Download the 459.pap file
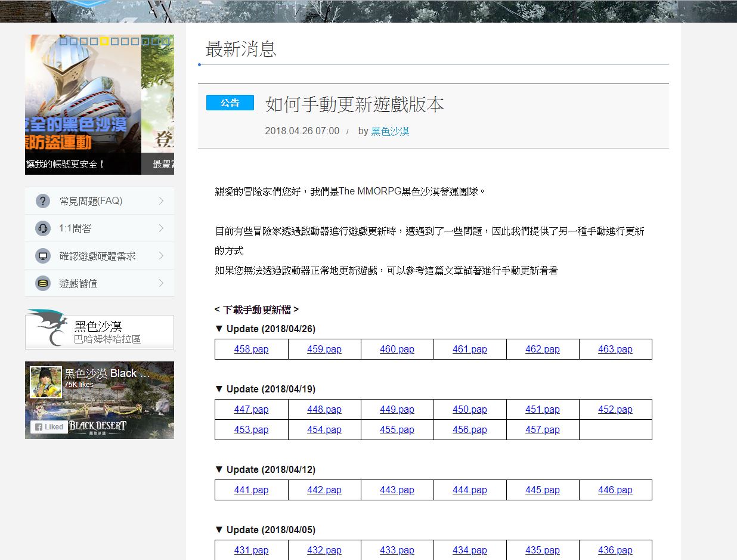 tap(324, 349)
